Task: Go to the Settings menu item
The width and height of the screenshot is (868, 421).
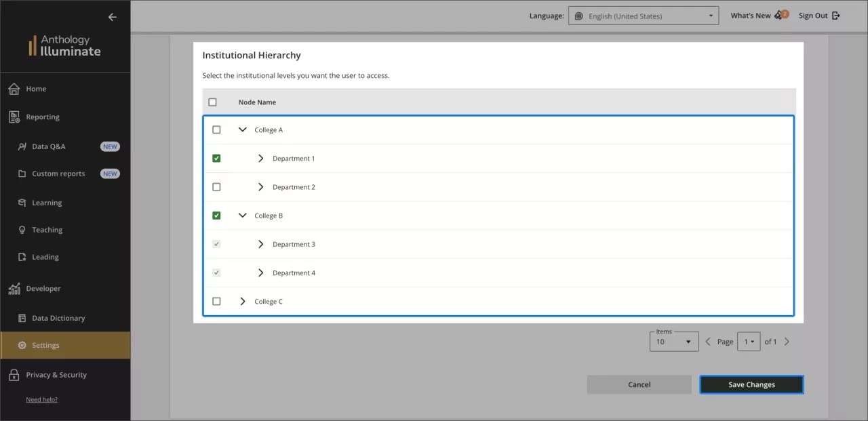Action: click(46, 344)
